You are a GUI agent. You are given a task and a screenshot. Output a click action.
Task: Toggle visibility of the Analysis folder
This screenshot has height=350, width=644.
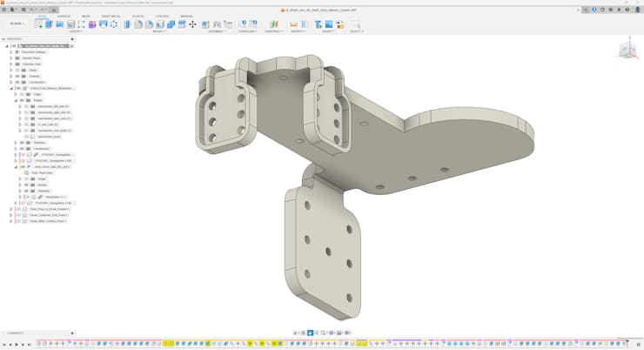click(17, 76)
